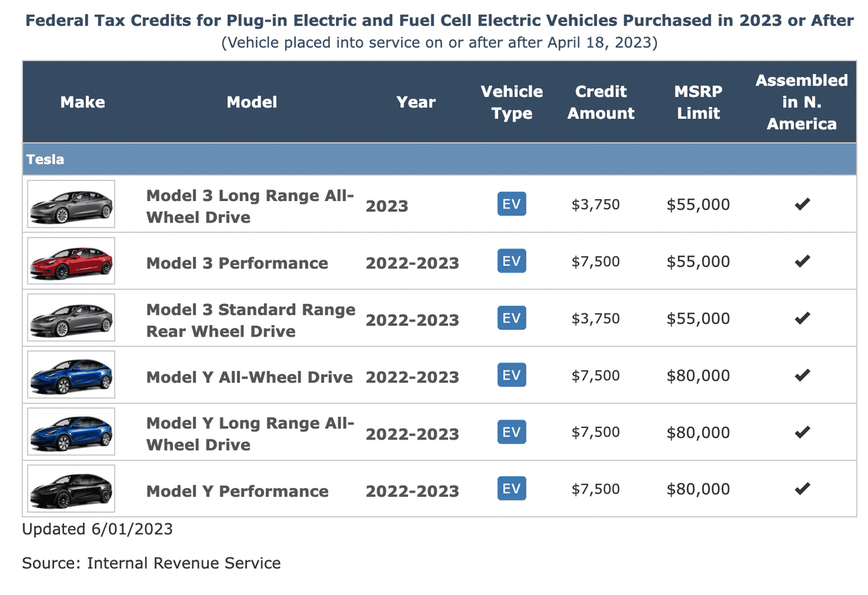
Task: Click the Credit Amount column header
Action: [x=601, y=102]
